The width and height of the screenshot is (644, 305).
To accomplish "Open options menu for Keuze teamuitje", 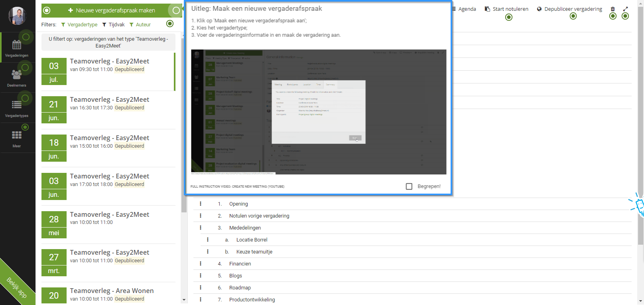I will [x=208, y=252].
